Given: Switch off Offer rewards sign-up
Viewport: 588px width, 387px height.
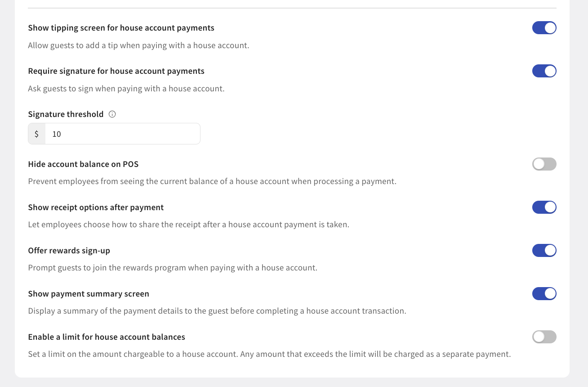Looking at the screenshot, I should (544, 251).
